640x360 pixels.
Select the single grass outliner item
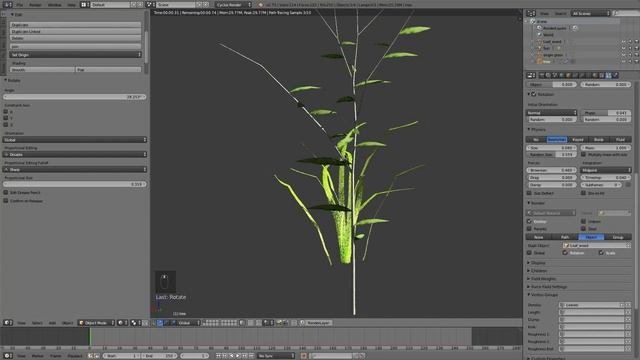point(553,55)
